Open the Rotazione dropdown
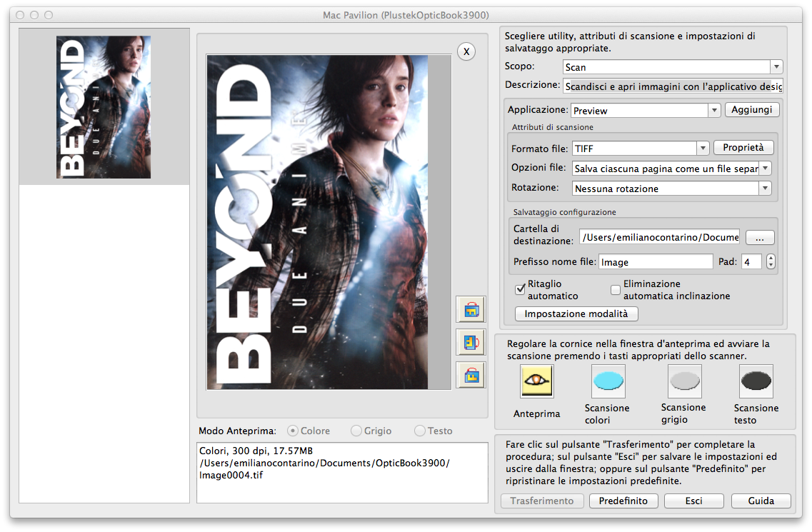The width and height of the screenshot is (812, 532). click(x=765, y=189)
